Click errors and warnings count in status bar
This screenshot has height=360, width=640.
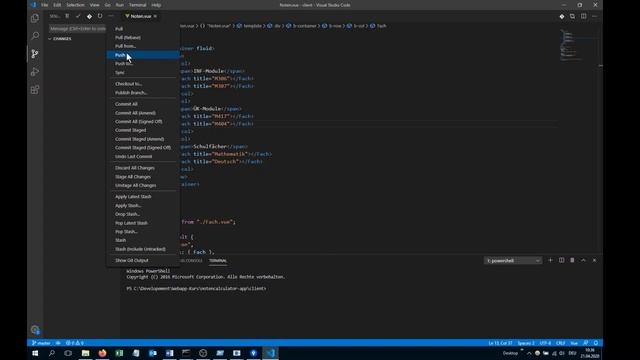tap(75, 343)
